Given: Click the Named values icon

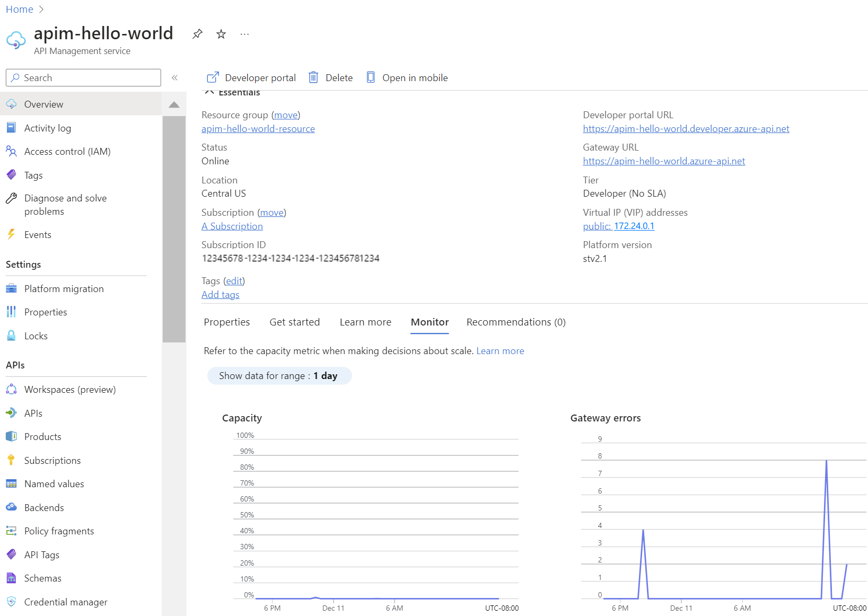Looking at the screenshot, I should click(11, 483).
